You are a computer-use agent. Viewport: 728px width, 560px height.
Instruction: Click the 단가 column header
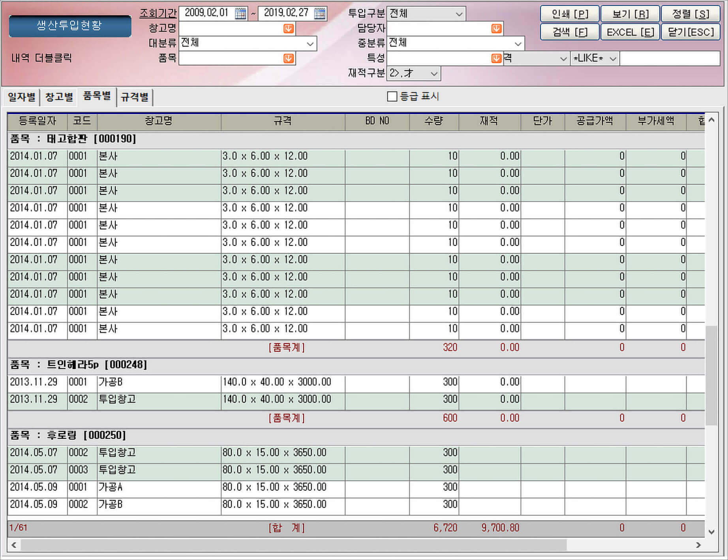[542, 121]
